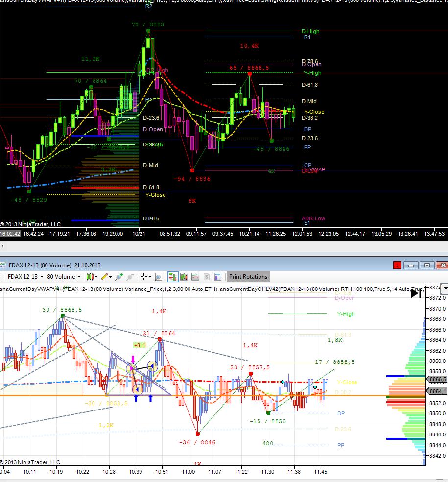Select the crosshair cursor icon
448x482 pixels.
click(143, 277)
